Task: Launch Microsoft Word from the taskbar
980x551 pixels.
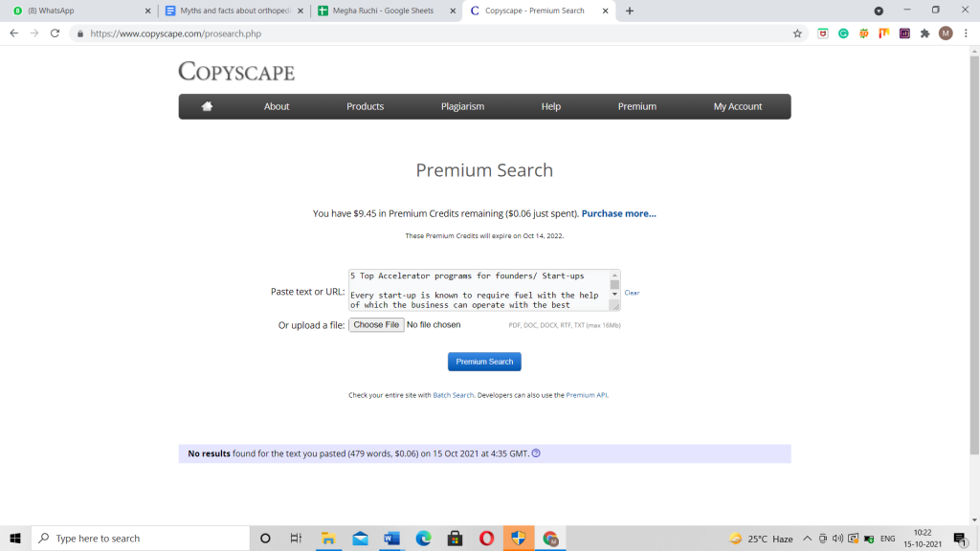Action: click(390, 539)
